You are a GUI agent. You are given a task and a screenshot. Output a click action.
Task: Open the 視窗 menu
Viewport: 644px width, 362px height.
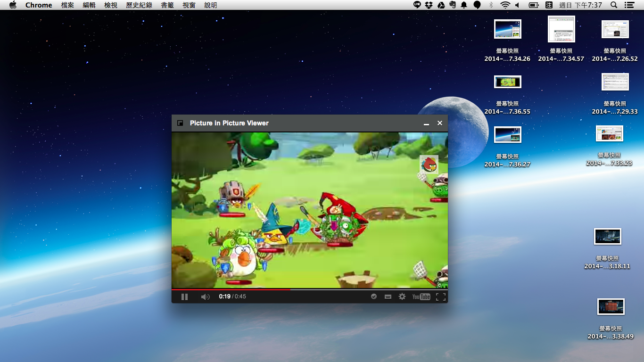tap(189, 5)
